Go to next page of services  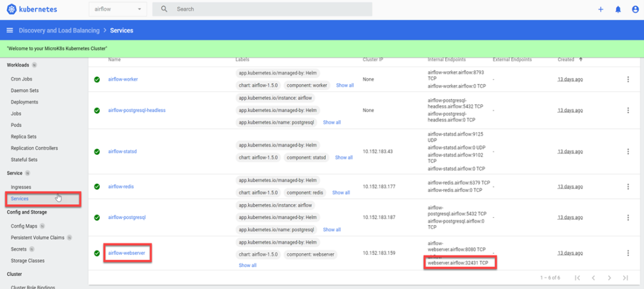609,277
